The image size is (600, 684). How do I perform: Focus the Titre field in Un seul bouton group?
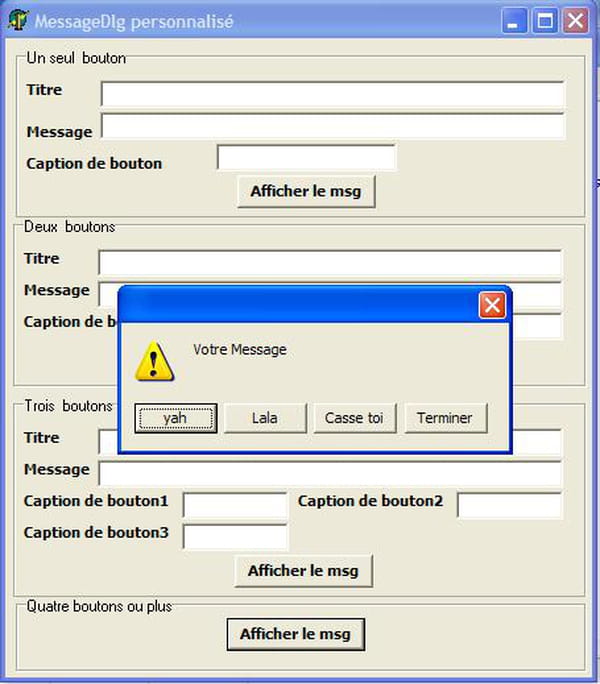(x=333, y=94)
